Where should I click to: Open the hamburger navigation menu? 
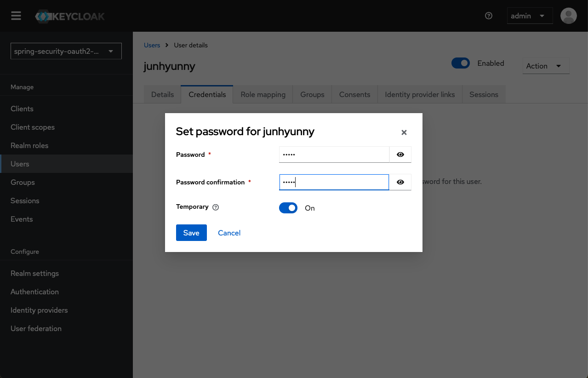click(x=16, y=16)
